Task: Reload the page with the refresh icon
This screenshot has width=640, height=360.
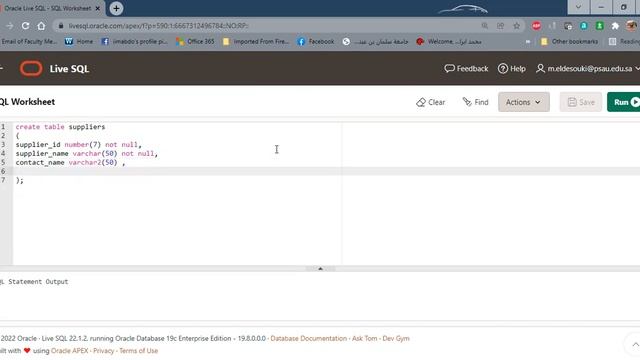Action: [x=25, y=26]
